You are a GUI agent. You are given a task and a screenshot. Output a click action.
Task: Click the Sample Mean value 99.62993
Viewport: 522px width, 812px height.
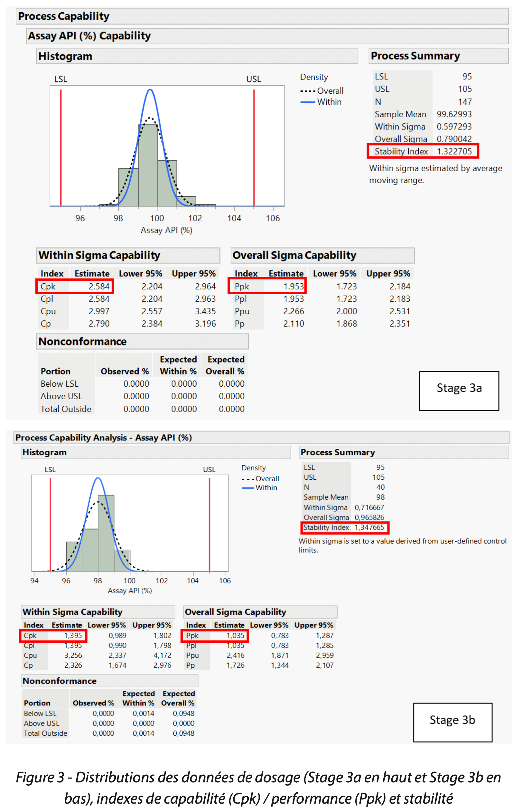point(454,114)
